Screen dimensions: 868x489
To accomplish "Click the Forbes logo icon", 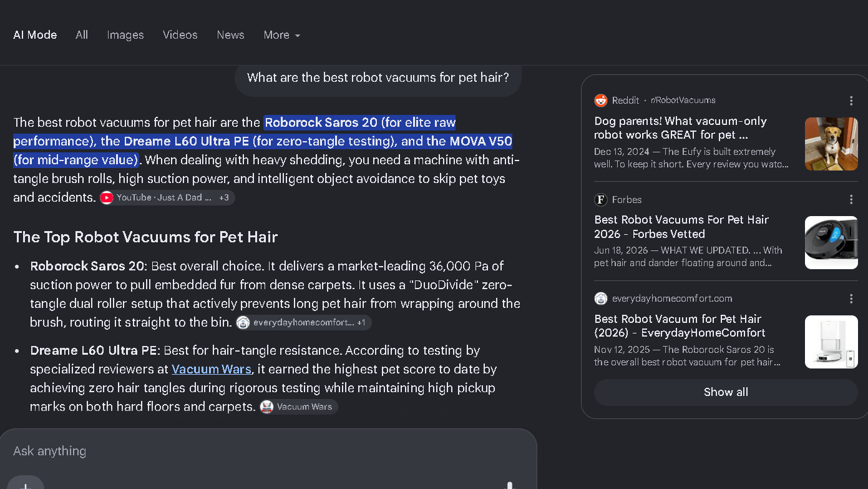I will click(601, 200).
